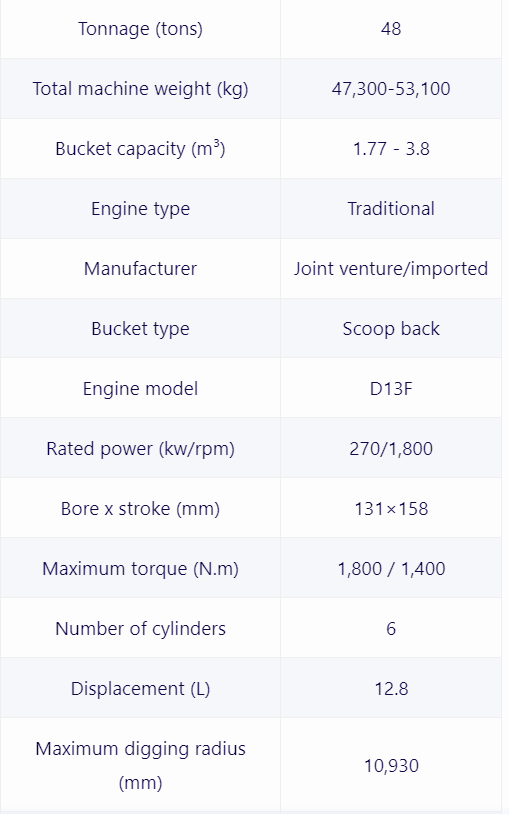Click the Engine type label cell
The height and width of the screenshot is (814, 509).
point(140,209)
